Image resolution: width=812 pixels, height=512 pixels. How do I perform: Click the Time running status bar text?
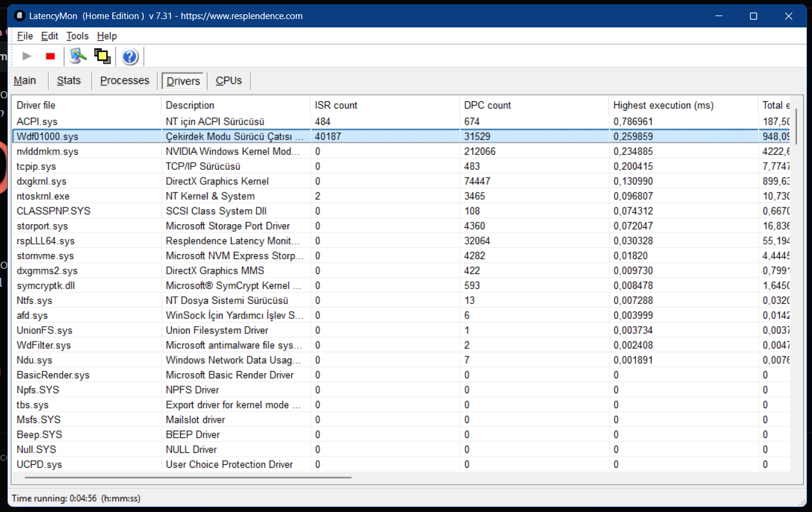coord(76,498)
